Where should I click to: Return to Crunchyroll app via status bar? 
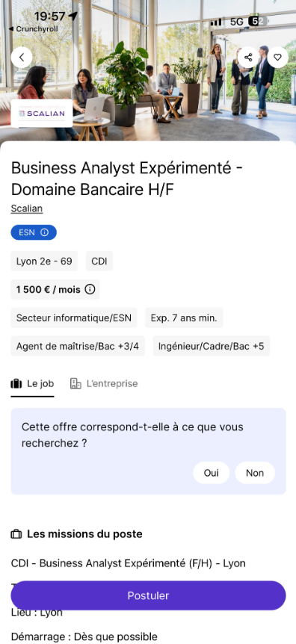click(34, 29)
